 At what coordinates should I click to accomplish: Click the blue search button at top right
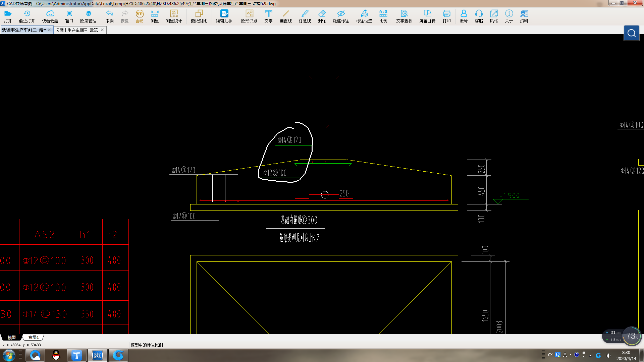point(631,33)
